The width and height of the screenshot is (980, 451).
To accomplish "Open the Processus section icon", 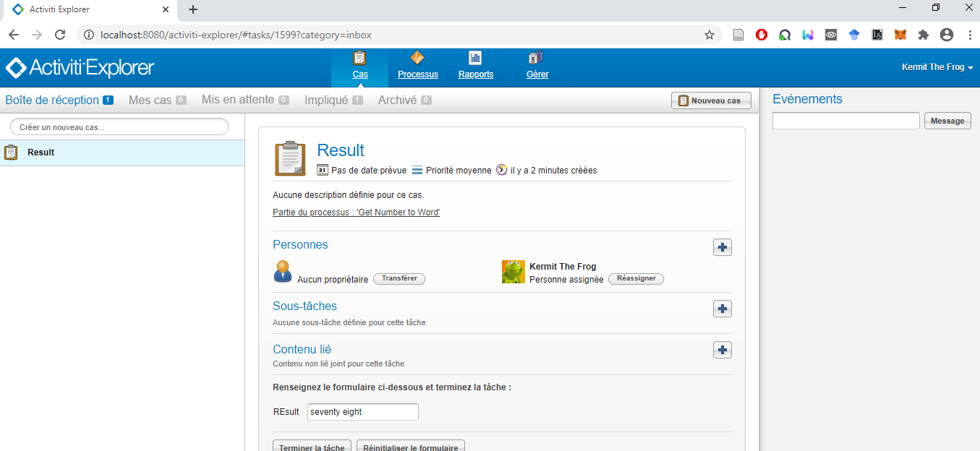I will tap(417, 59).
